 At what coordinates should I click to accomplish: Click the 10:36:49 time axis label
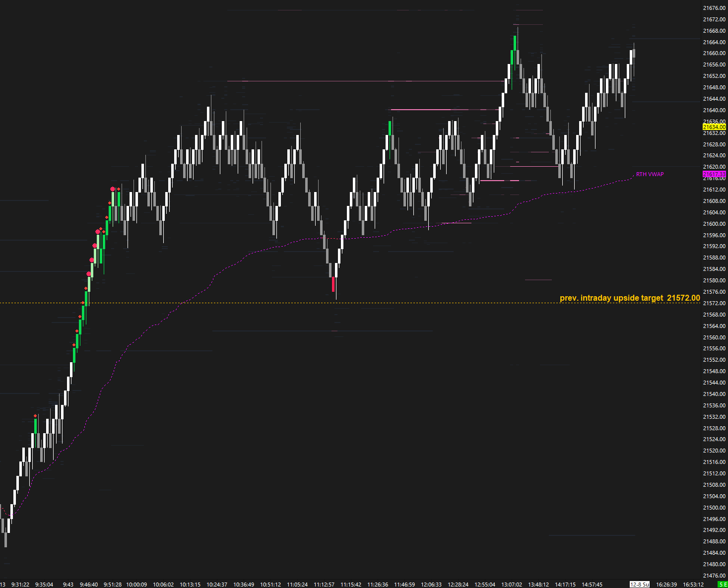[244, 585]
